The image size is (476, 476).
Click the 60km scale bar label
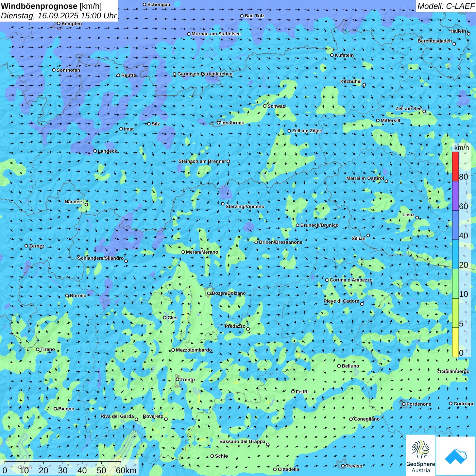click(126, 470)
